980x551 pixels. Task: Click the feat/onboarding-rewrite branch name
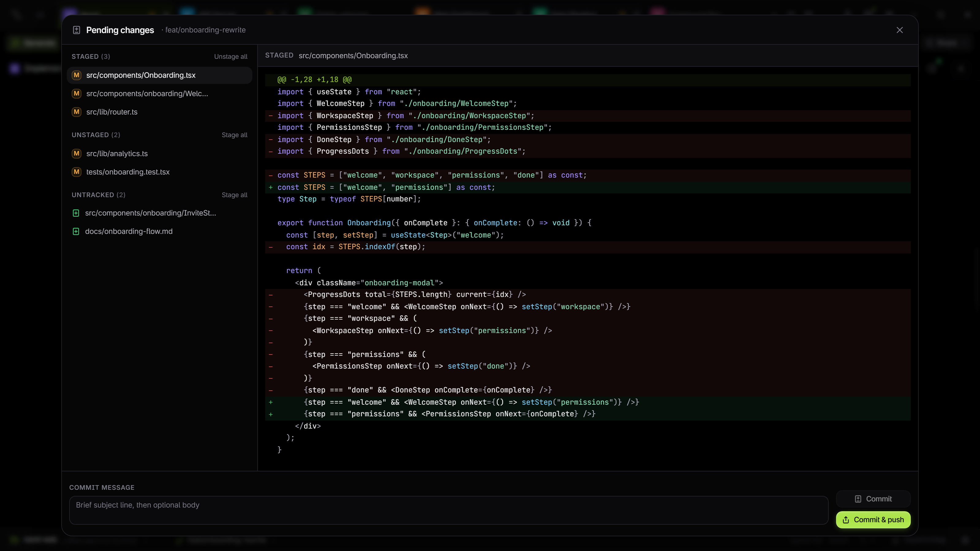[x=205, y=30]
